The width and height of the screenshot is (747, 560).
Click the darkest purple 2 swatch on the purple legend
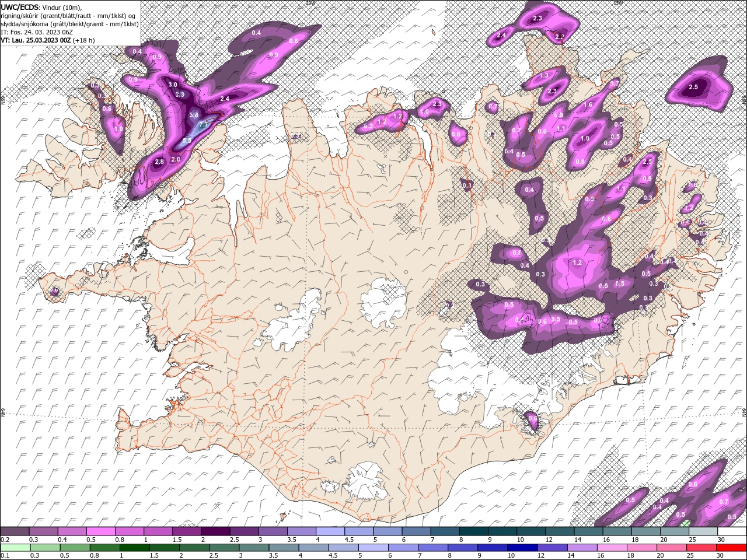coord(215,531)
